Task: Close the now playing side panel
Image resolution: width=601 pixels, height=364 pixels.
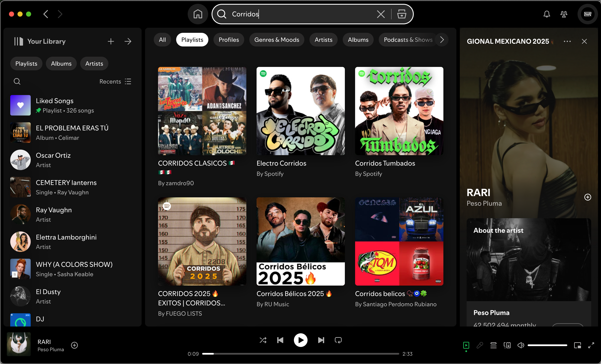Action: [584, 41]
